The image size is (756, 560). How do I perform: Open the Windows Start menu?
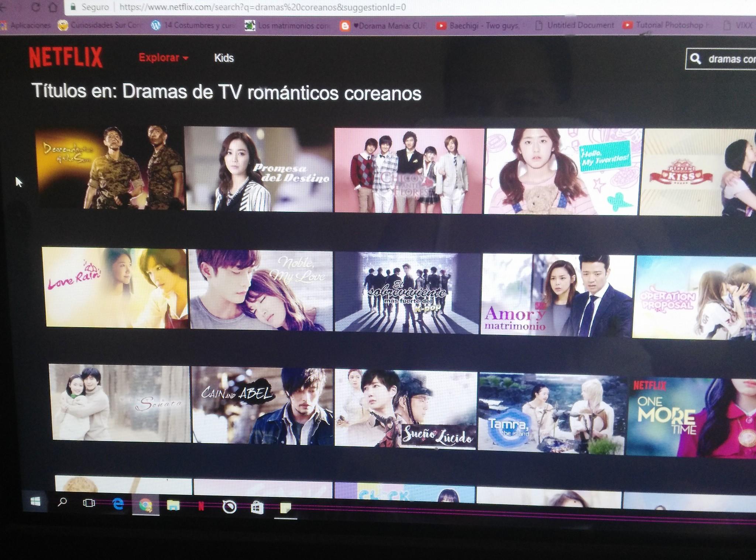coord(35,502)
